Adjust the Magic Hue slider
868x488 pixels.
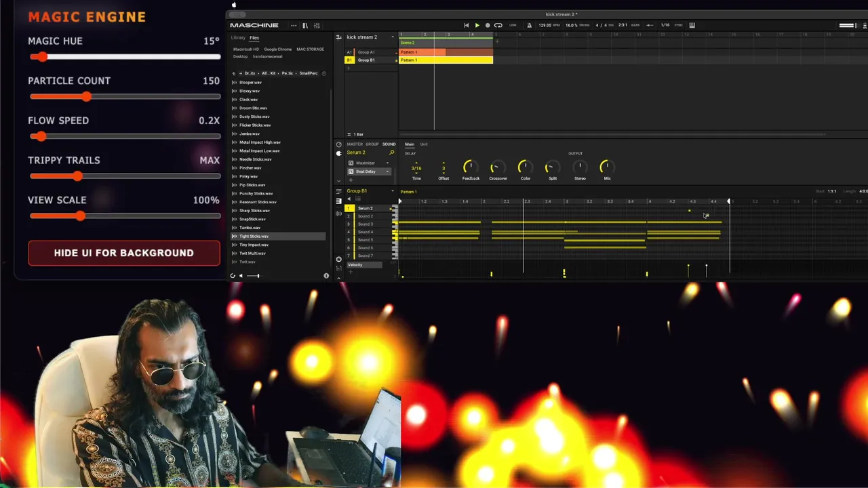point(125,57)
